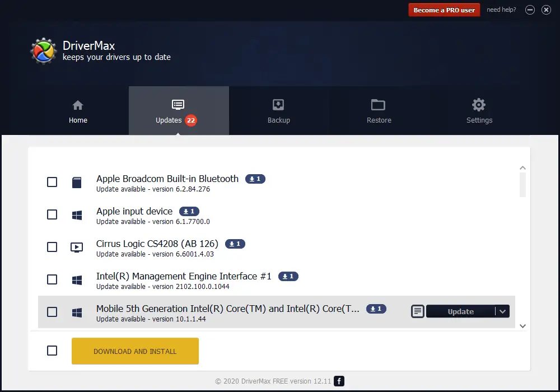
Task: Check the Cirrus Logic CS4208 checkbox
Action: point(52,247)
